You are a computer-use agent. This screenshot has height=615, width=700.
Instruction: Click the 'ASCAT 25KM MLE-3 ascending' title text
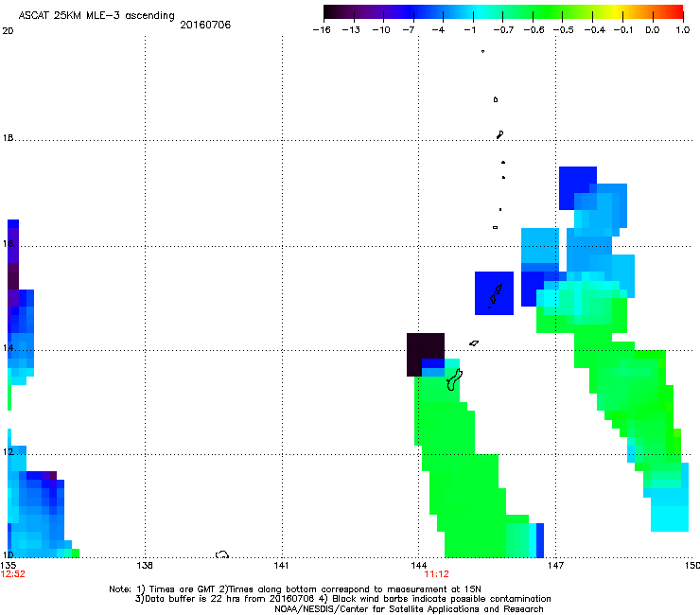pyautogui.click(x=96, y=15)
